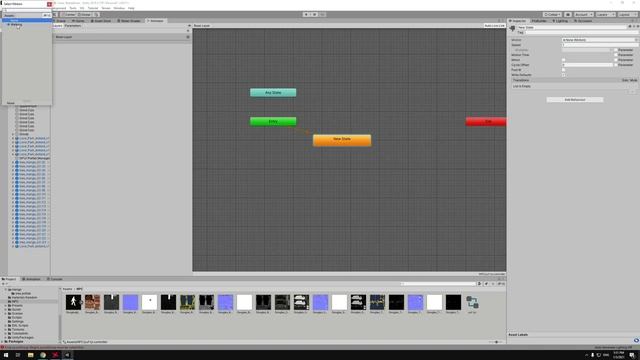Enable Parameter checkbox in the Mirror row
Image resolution: width=640 pixels, height=360 pixels.
tap(616, 60)
